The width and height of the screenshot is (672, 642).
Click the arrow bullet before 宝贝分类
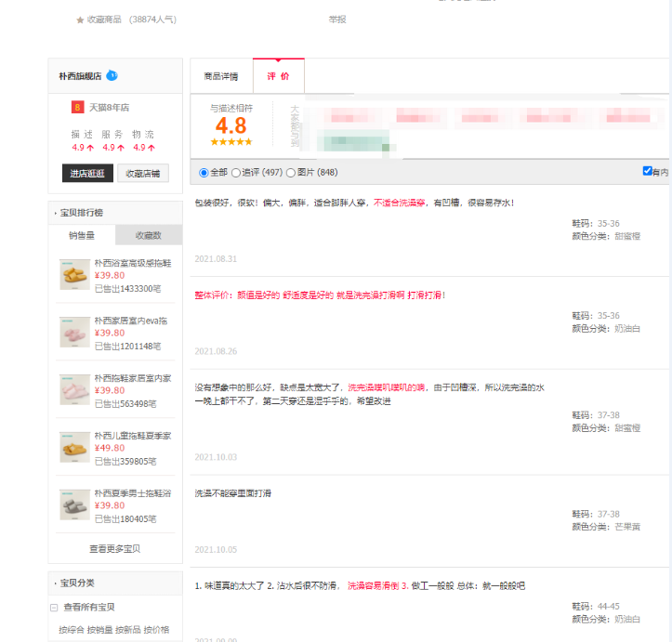55,583
